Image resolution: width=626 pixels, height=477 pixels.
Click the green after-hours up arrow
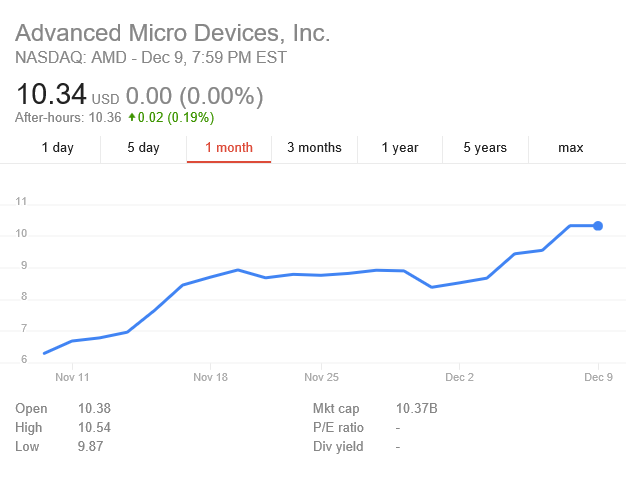tap(132, 117)
